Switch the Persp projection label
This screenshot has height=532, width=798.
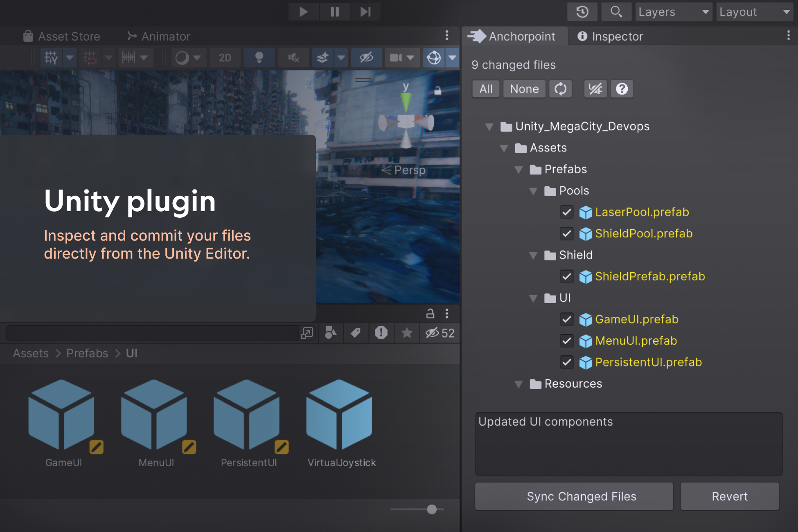[404, 170]
